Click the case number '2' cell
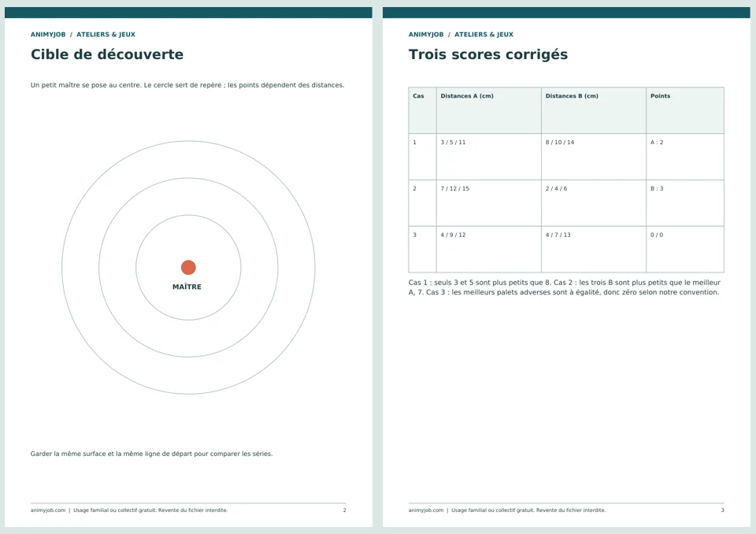This screenshot has height=534, width=756. 422,203
